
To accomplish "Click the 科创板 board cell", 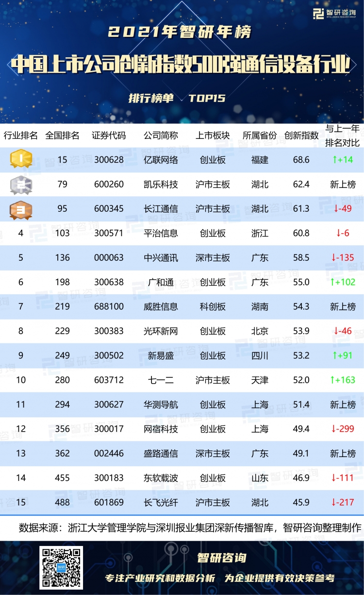I will 213,306.
